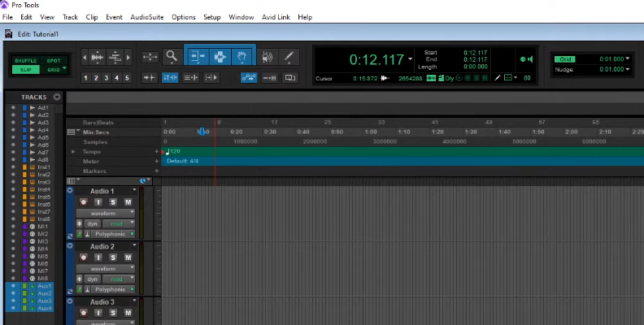Select the Zoomer magnifying glass tool
Screen dimensions: 644x325
pyautogui.click(x=172, y=56)
